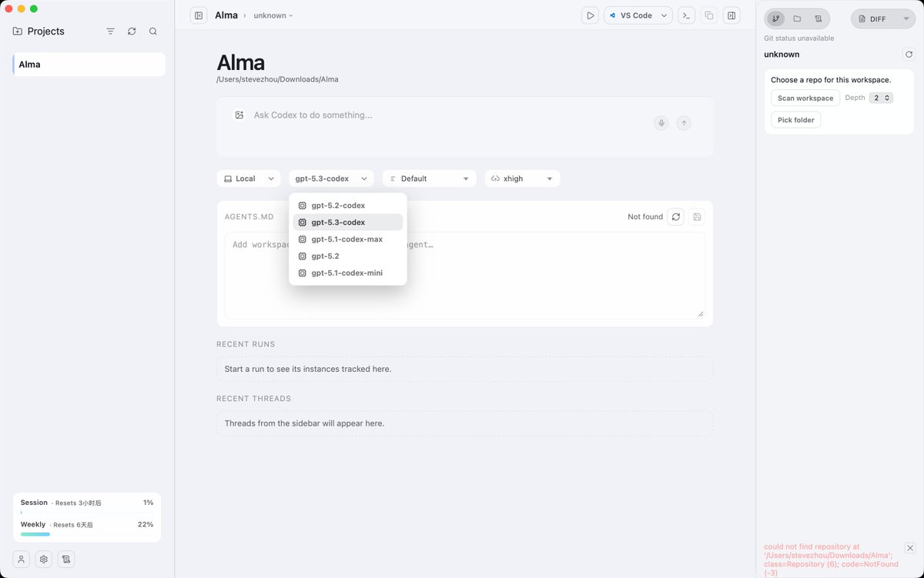Screen dimensions: 924x578
Task: Open the xhigh reasoning effort dropdown
Action: pos(522,179)
